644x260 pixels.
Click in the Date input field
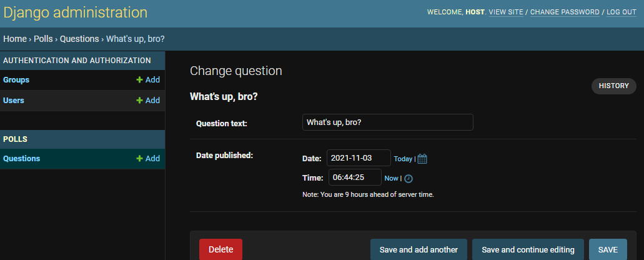359,158
